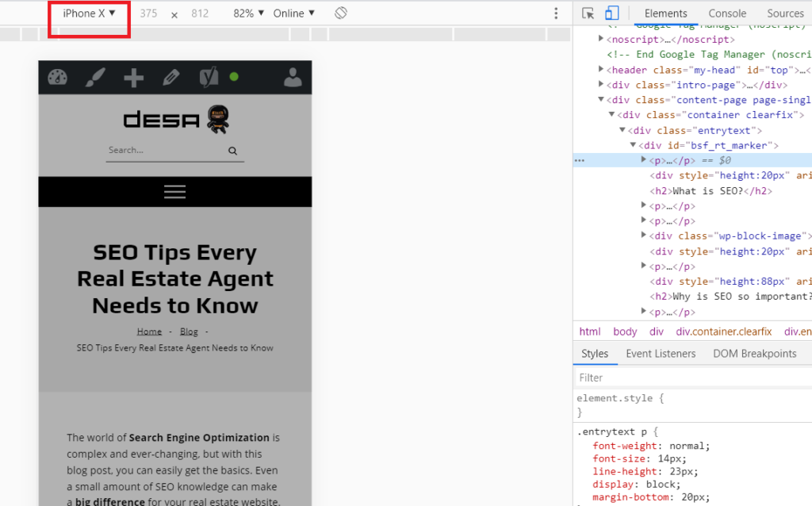Activate the inspect element picker

588,13
